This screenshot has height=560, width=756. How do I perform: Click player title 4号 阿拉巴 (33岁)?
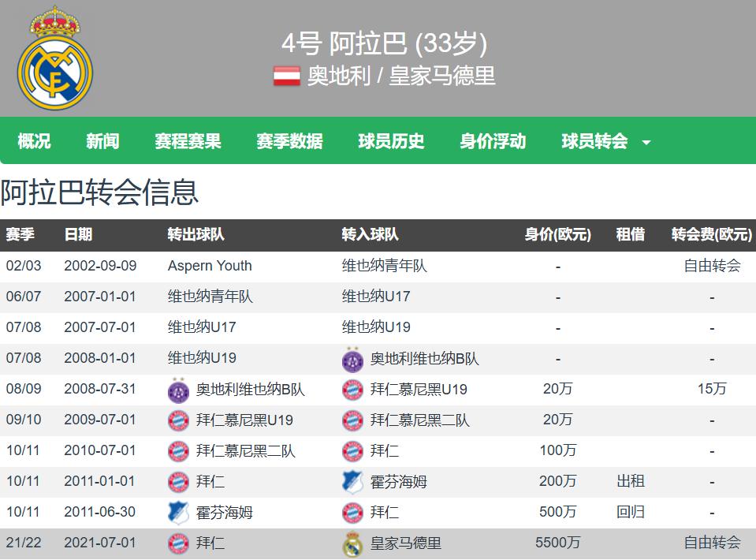(x=384, y=43)
